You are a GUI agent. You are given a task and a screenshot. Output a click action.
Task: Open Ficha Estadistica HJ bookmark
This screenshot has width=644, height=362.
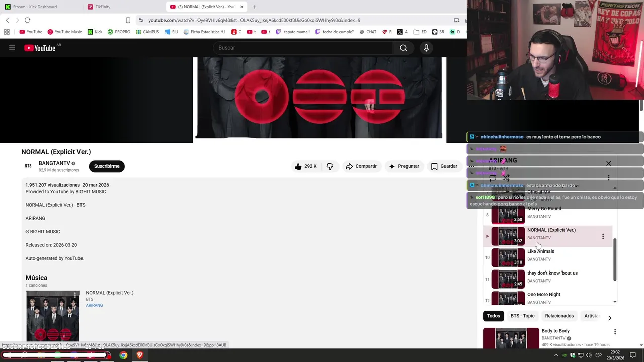tap(204, 32)
